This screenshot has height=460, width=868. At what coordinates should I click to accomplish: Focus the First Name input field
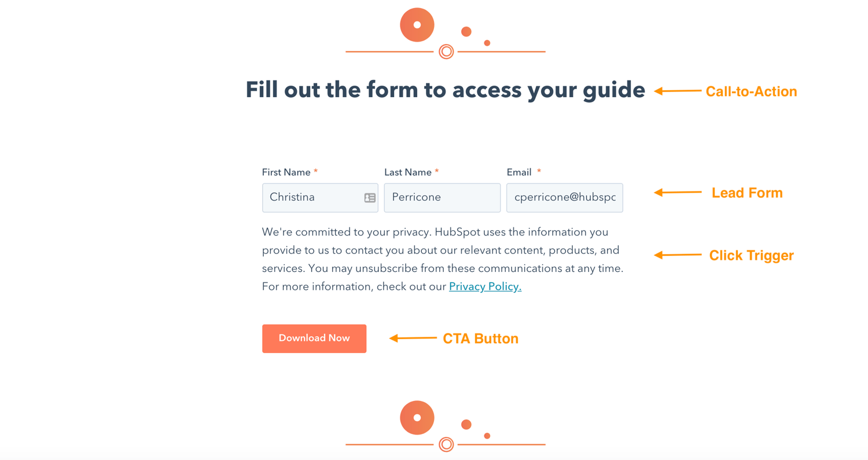tap(312, 198)
